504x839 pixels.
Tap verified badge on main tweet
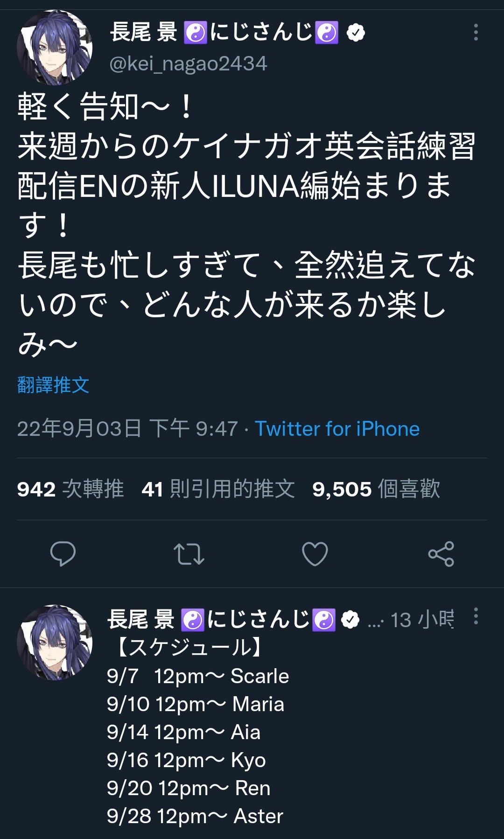(356, 33)
